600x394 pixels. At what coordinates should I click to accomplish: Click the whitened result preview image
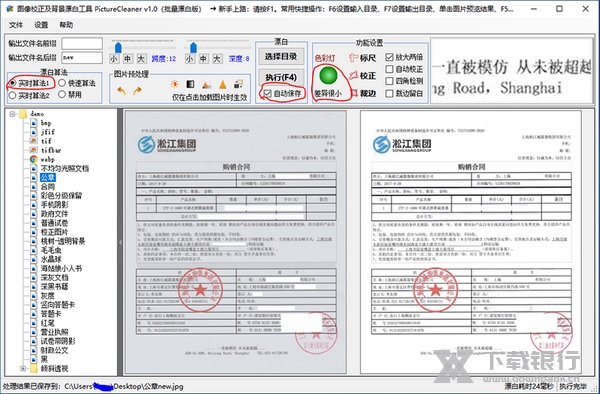[x=471, y=242]
